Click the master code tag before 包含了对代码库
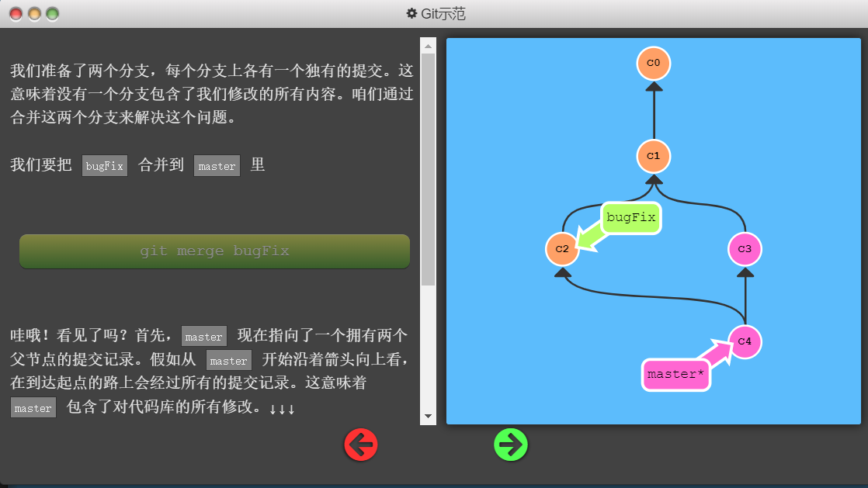 click(33, 408)
